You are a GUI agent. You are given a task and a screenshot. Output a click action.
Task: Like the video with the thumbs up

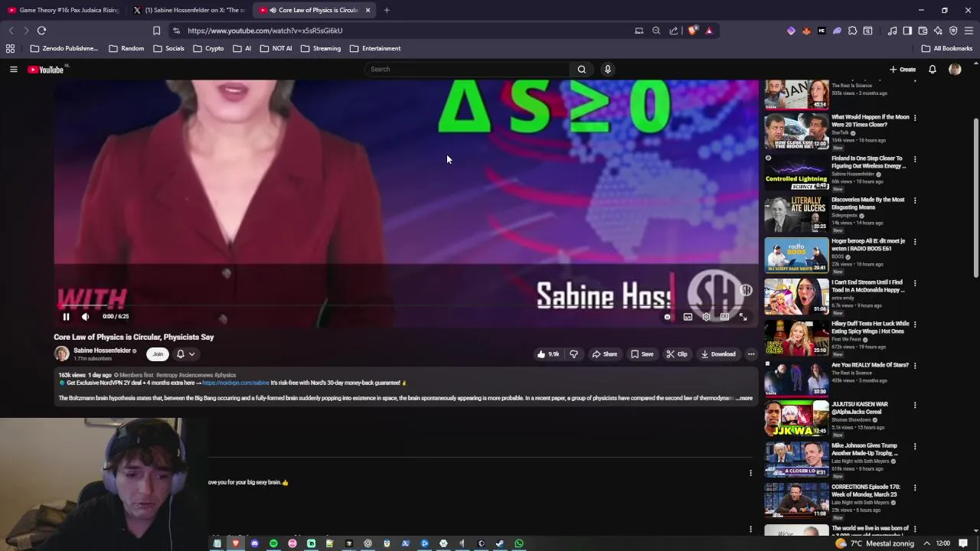pyautogui.click(x=548, y=354)
